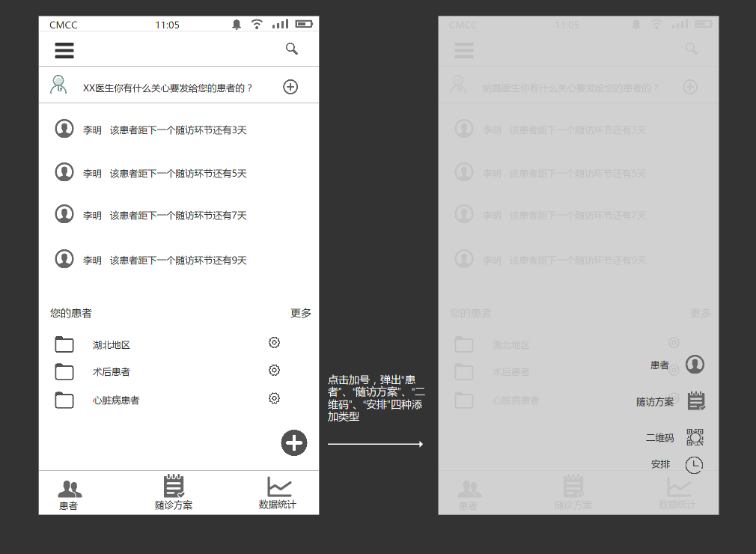Open reminder text 该患者距下一个随访环节还有5天
This screenshot has width=756, height=554.
[x=178, y=174]
